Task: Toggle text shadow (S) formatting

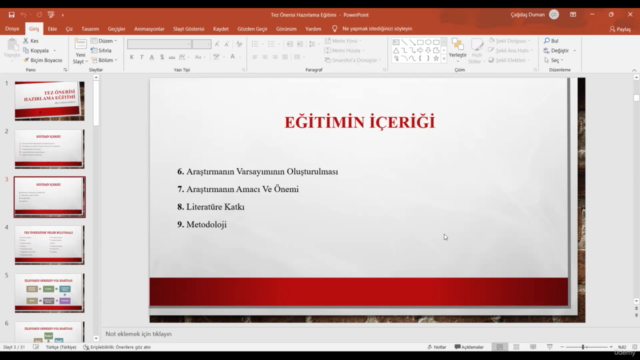Action: pyautogui.click(x=162, y=57)
